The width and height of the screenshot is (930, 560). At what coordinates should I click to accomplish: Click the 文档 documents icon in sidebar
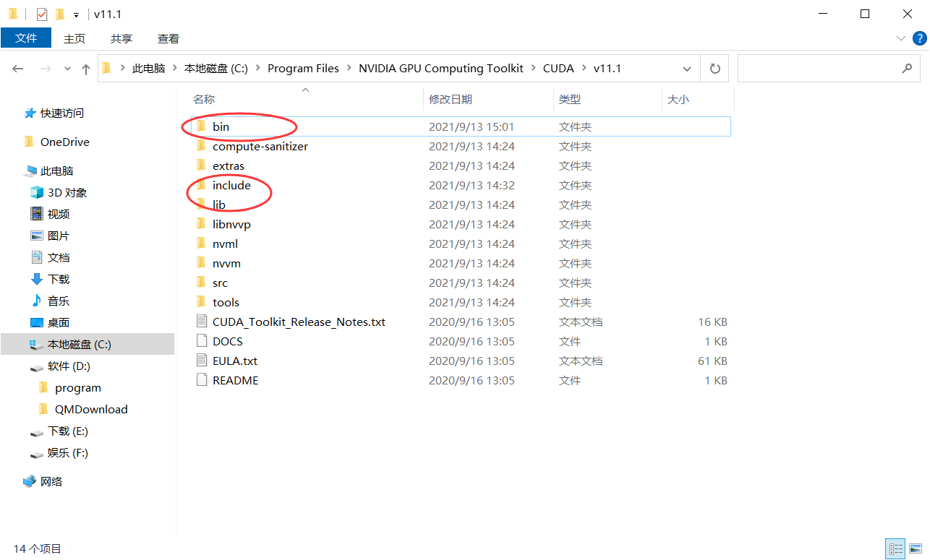tap(37, 257)
